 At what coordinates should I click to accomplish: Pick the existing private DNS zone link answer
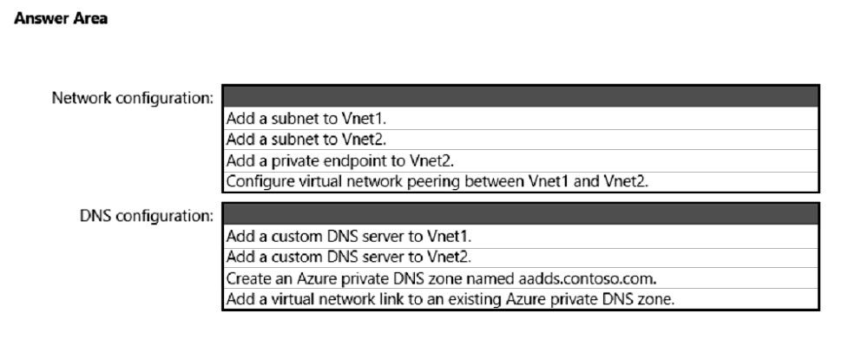(x=520, y=299)
